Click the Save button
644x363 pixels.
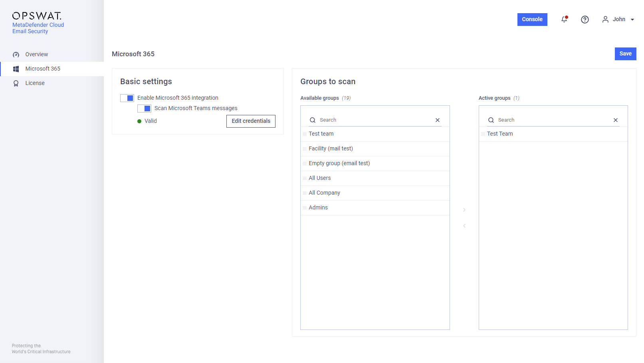tap(625, 54)
